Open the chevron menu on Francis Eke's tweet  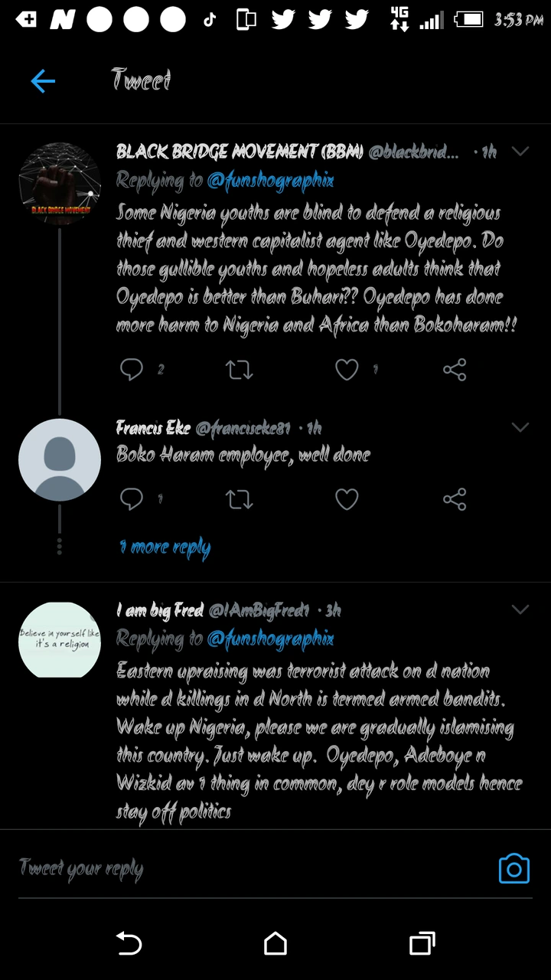pos(520,427)
